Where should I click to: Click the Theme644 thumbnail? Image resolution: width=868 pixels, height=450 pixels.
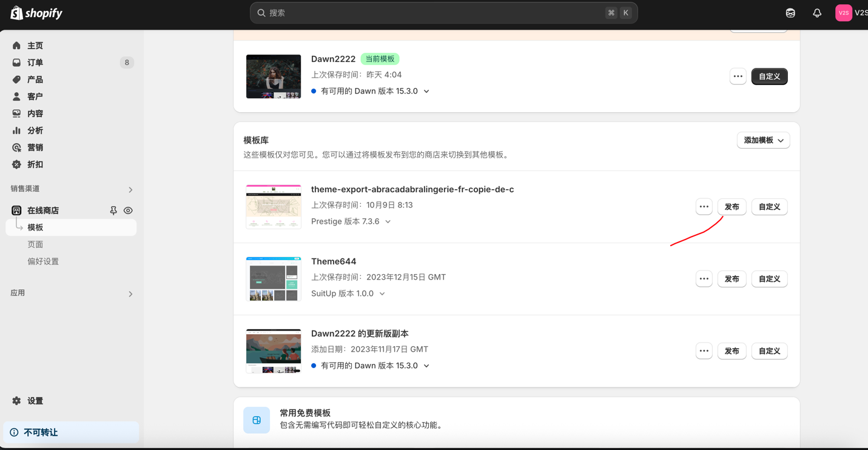(x=274, y=279)
